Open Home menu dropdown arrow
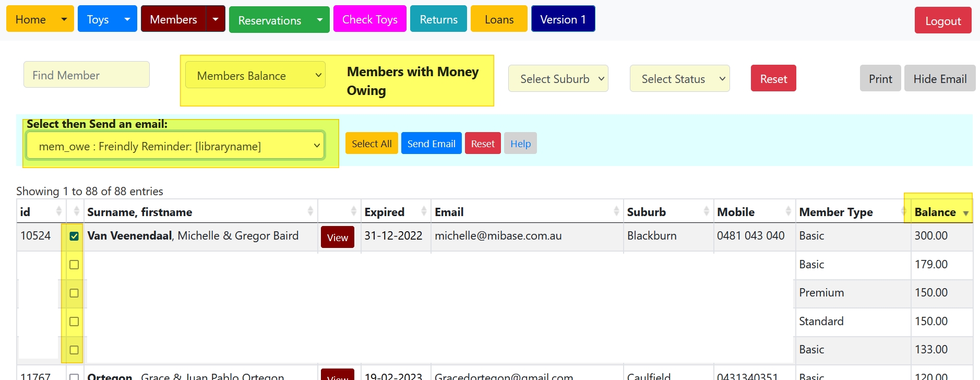Image resolution: width=980 pixels, height=380 pixels. [64, 19]
